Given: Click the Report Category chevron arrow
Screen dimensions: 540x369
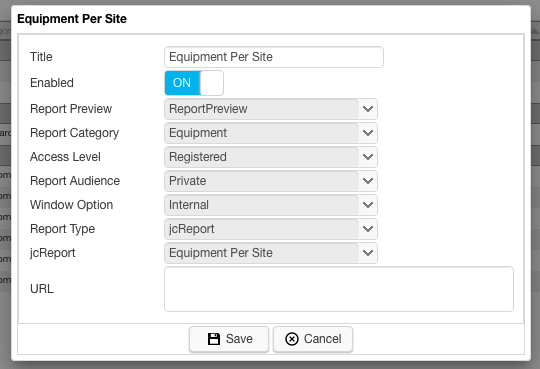Looking at the screenshot, I should (368, 133).
